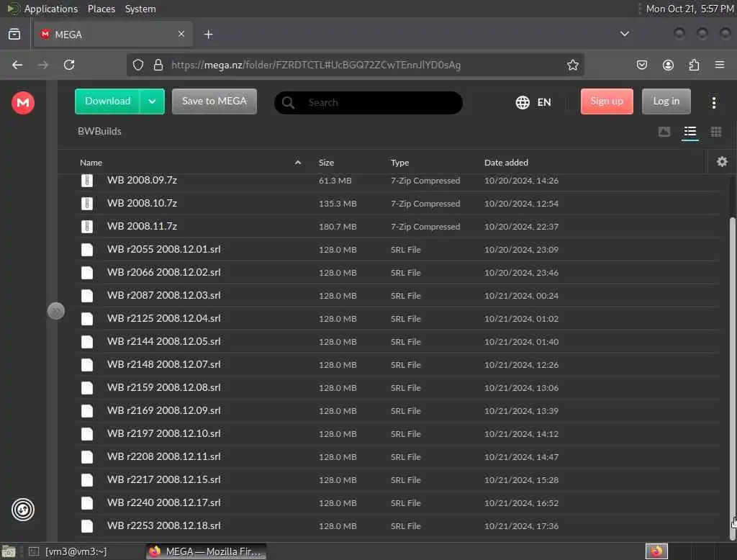Open the transfers icon in the sidebar
The width and height of the screenshot is (737, 560).
22,510
